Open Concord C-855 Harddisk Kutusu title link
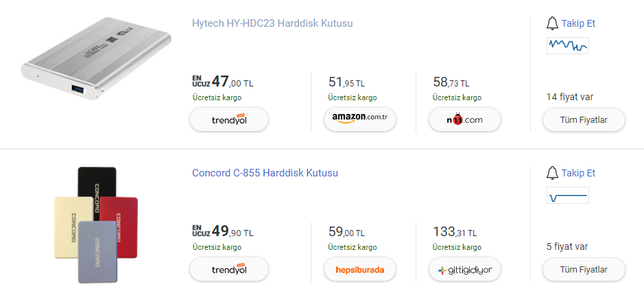This screenshot has width=644, height=289. (x=265, y=173)
